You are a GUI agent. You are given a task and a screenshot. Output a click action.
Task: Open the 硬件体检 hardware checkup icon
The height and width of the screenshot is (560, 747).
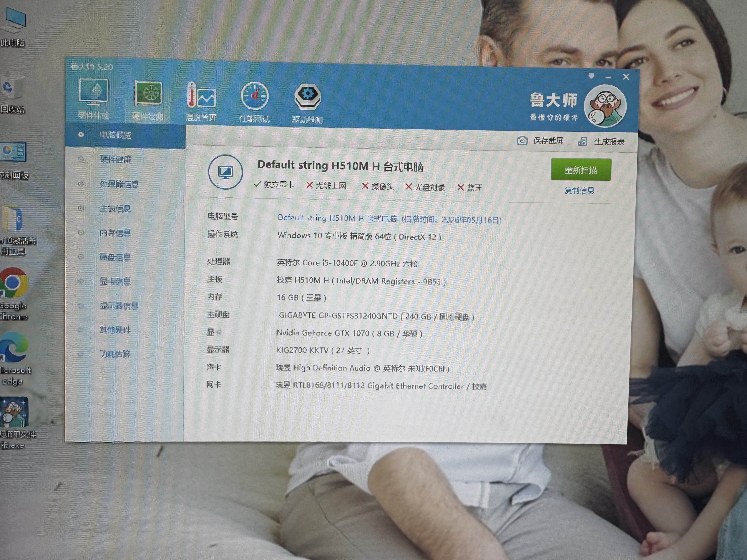click(94, 92)
